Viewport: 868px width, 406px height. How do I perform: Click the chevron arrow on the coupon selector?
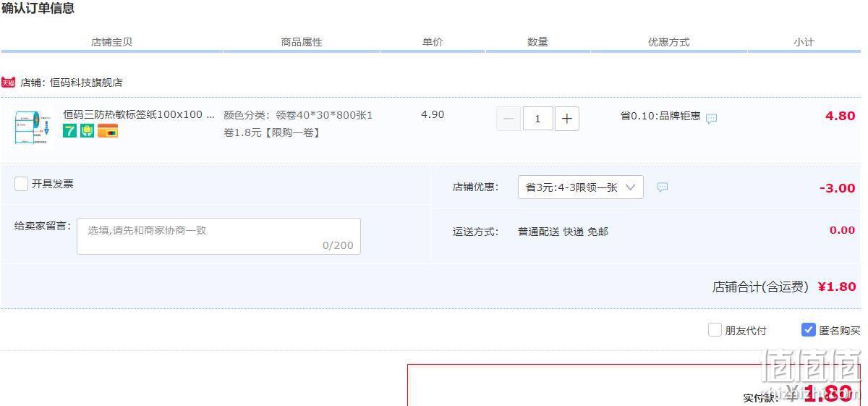[x=630, y=187]
